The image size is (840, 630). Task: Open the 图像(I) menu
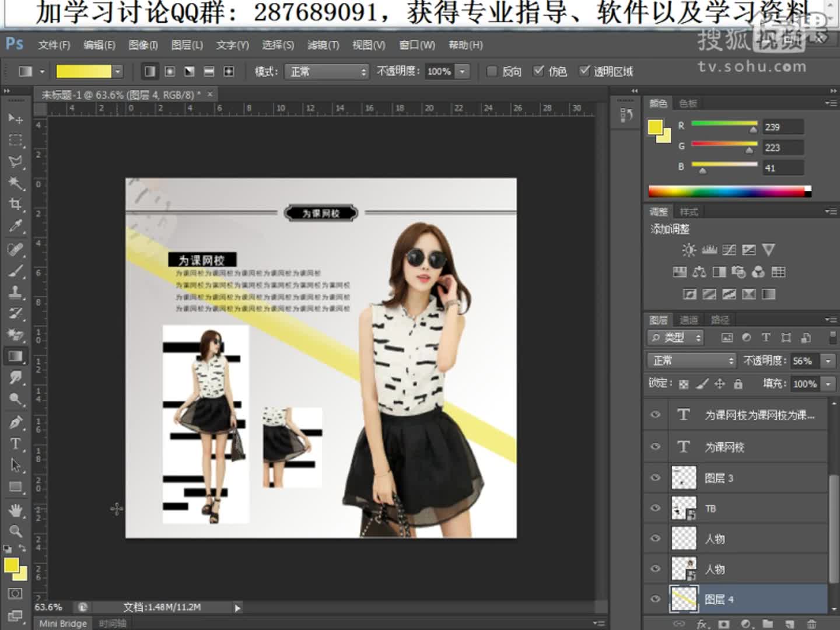pyautogui.click(x=143, y=45)
